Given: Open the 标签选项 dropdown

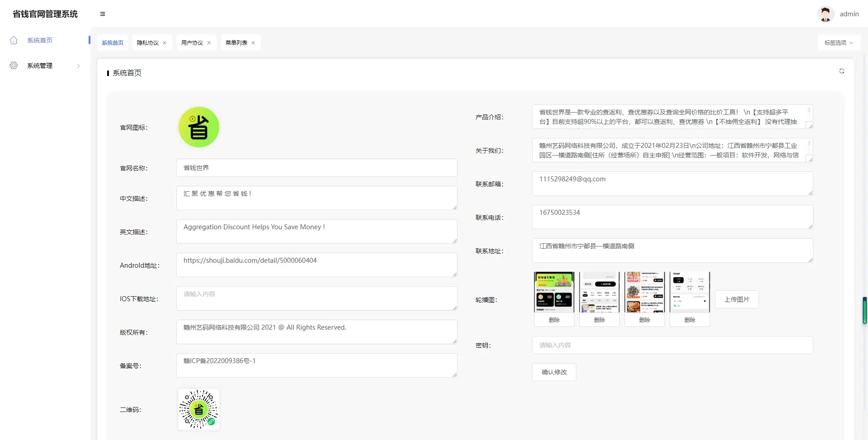Looking at the screenshot, I should click(x=839, y=43).
